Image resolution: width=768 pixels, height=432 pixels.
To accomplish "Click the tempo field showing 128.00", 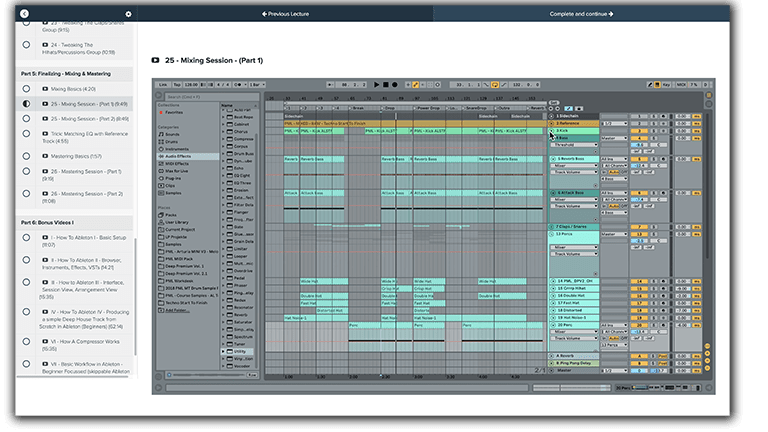I will pyautogui.click(x=191, y=85).
